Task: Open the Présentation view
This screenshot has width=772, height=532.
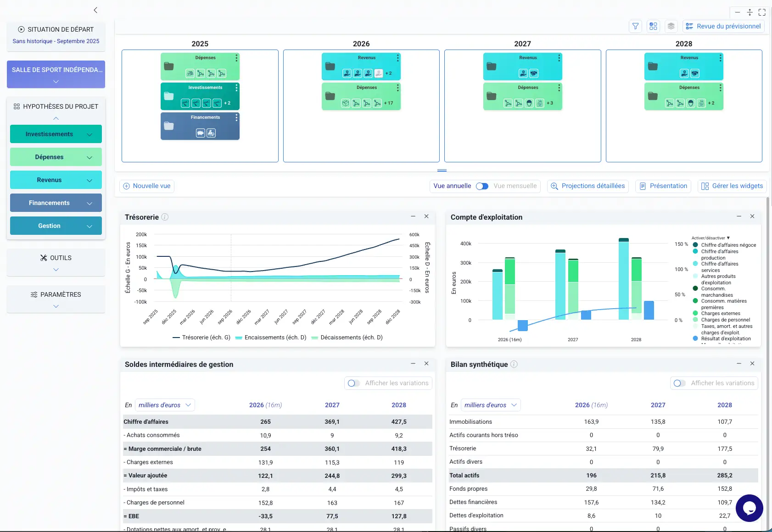Action: 663,186
